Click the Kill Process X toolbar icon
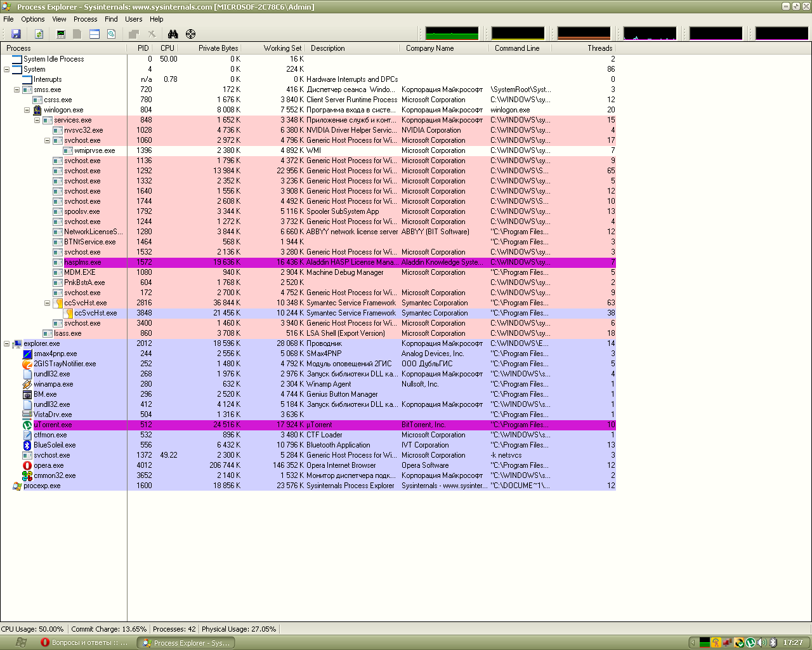The height and width of the screenshot is (650, 812). tap(152, 34)
